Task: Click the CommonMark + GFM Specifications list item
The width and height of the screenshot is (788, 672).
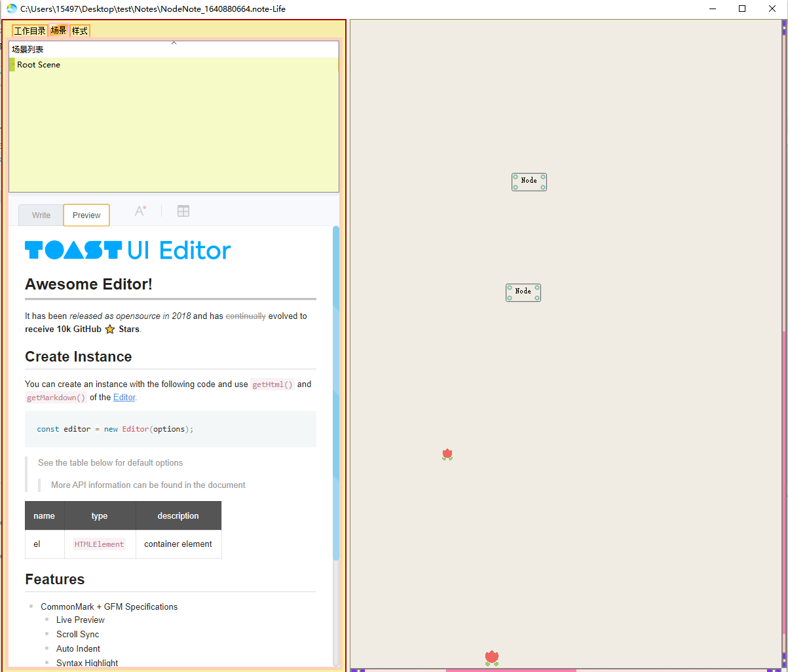Action: point(109,607)
